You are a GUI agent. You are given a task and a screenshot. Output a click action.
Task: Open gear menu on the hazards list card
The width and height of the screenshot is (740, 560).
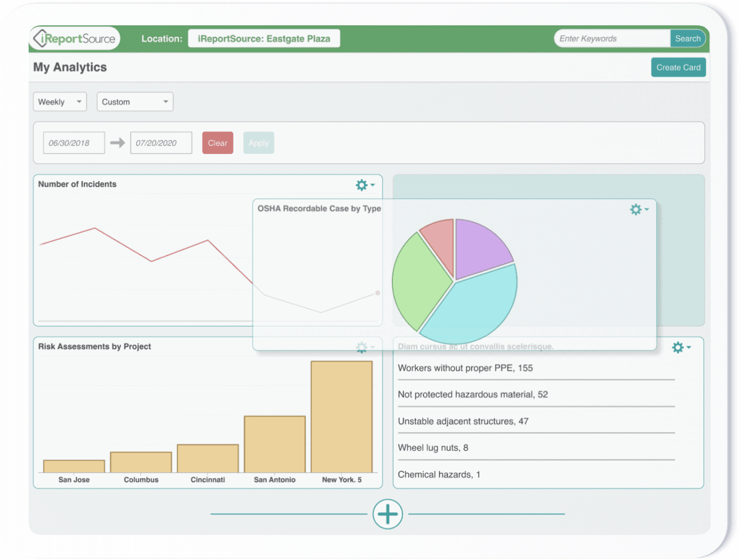point(681,347)
